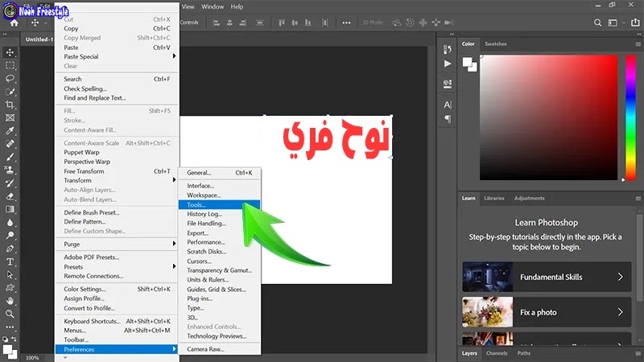Click the foreground color swatch in toolbar

click(7, 350)
